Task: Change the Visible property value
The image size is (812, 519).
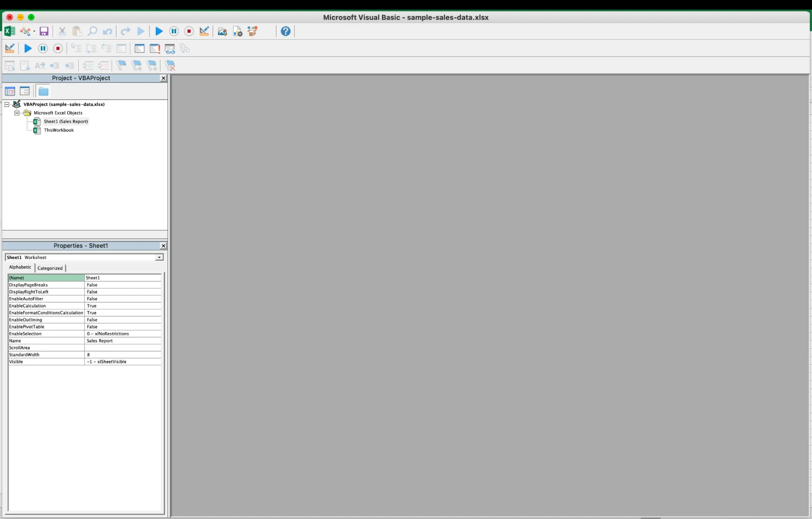Action: pos(122,361)
